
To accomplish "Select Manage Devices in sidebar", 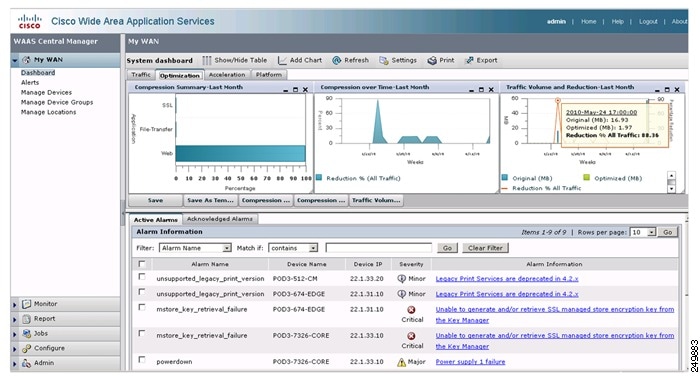I will [x=46, y=92].
